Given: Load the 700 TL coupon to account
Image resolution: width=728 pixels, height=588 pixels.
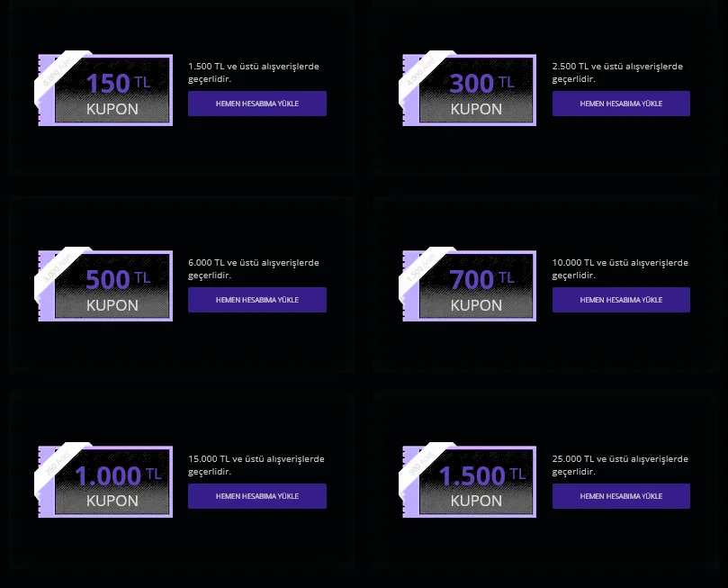Looking at the screenshot, I should [621, 300].
